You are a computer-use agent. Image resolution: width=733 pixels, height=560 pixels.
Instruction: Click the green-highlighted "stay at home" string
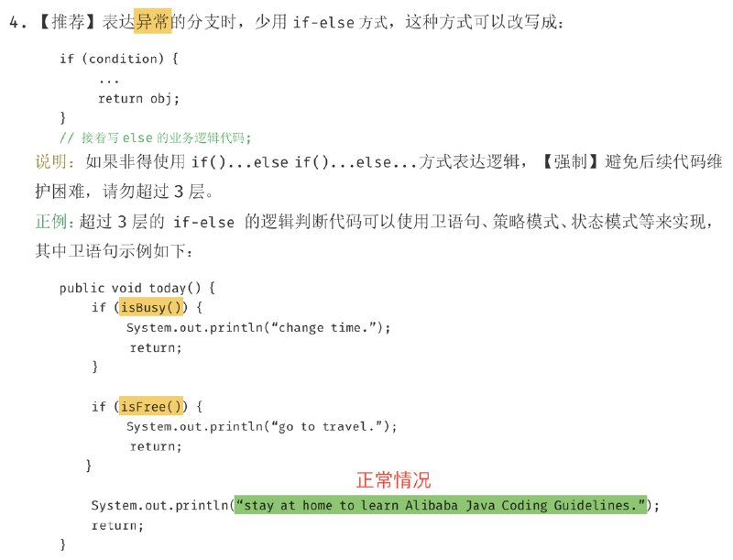click(x=440, y=505)
